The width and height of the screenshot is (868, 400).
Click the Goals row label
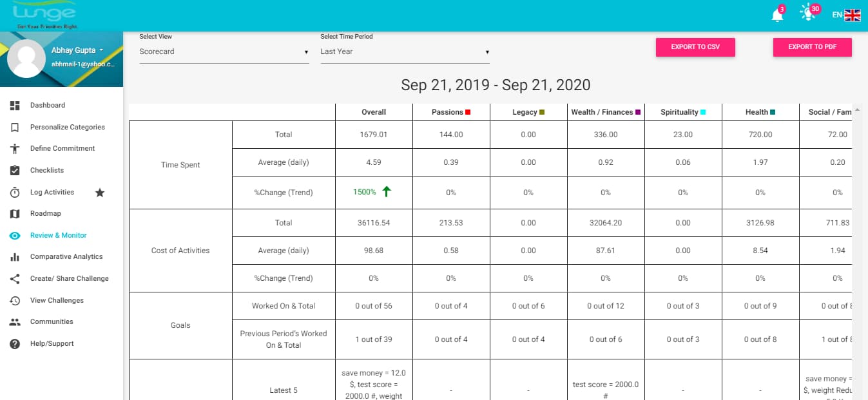180,325
